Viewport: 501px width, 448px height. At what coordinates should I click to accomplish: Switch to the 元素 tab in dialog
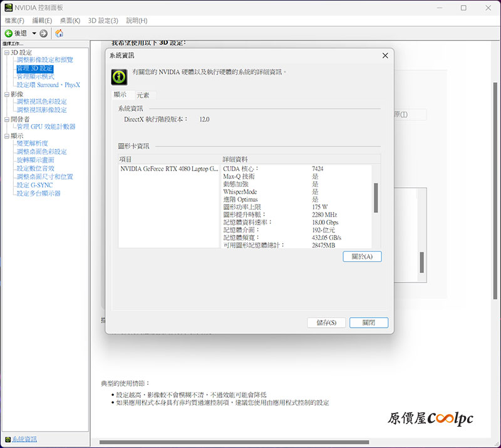pos(143,95)
